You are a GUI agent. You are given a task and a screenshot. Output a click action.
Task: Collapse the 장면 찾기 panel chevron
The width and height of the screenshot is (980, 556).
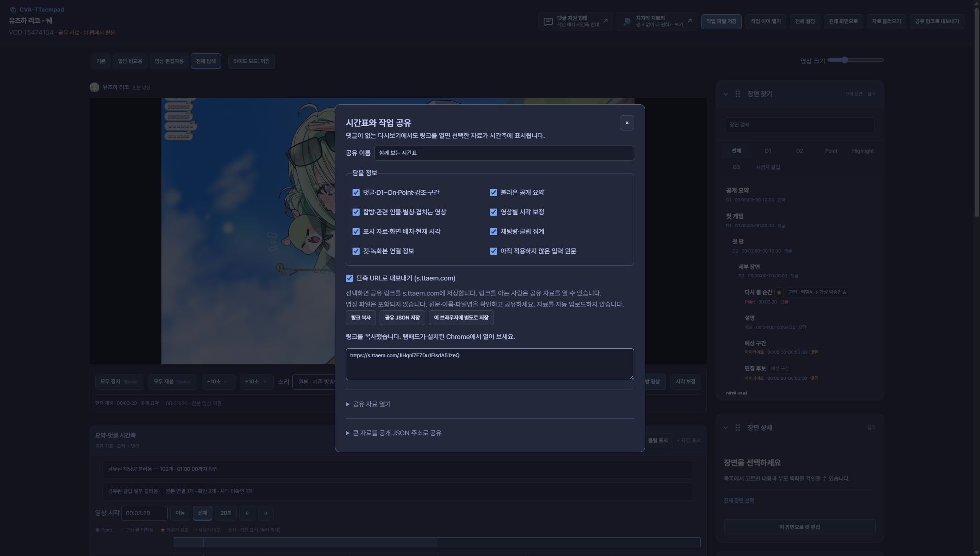coord(725,94)
